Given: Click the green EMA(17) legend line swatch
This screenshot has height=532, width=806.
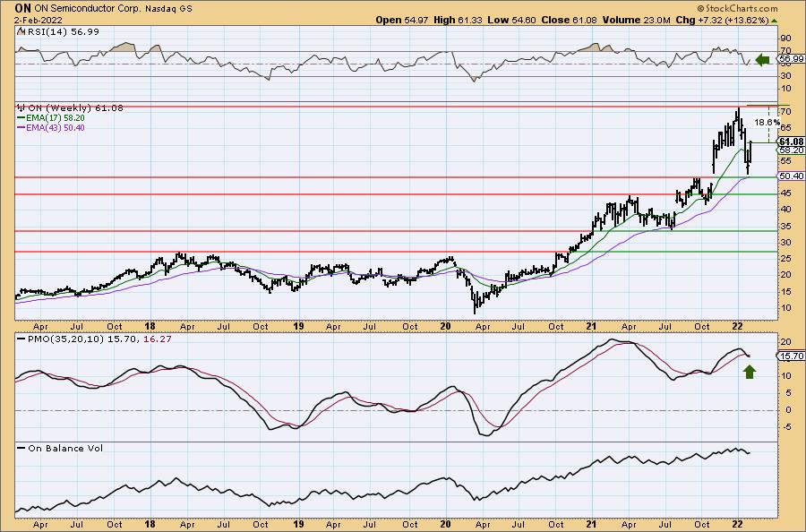Looking at the screenshot, I should point(21,117).
